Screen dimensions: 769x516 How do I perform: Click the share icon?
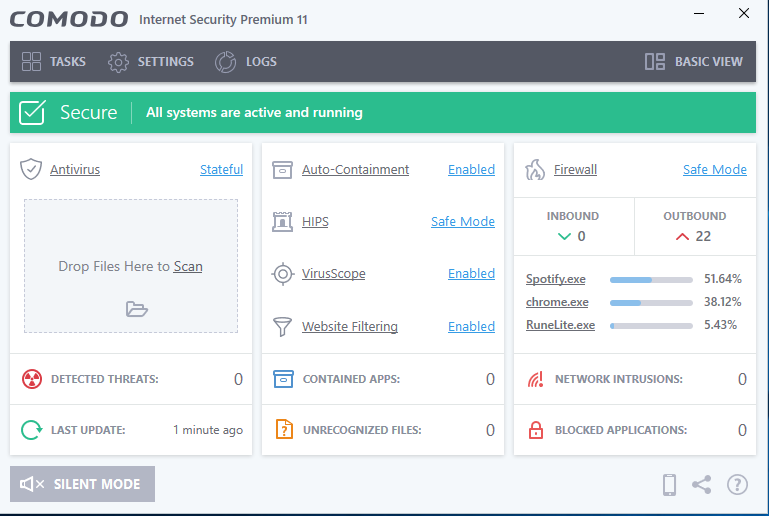pyautogui.click(x=702, y=485)
